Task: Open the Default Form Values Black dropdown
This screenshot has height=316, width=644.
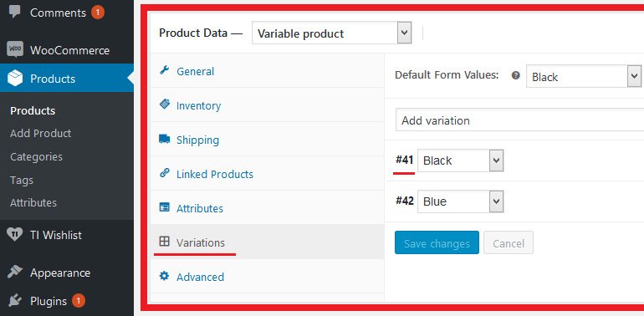Action: 584,76
